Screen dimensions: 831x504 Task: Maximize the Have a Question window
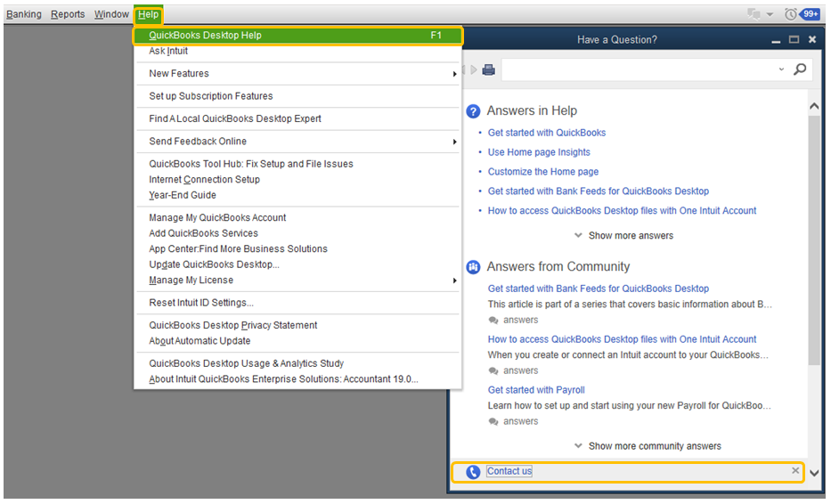pos(794,40)
